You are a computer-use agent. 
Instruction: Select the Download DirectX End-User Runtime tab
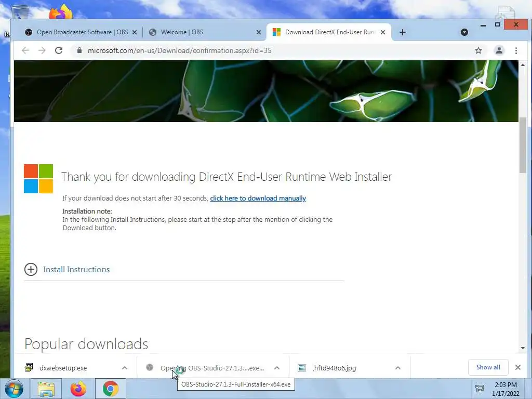[x=328, y=32]
